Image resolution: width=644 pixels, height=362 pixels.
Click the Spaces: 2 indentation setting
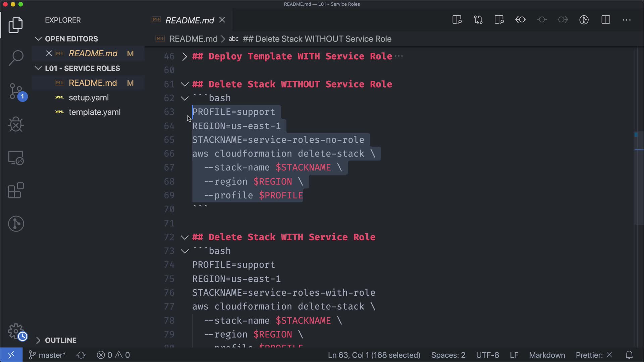coord(448,355)
